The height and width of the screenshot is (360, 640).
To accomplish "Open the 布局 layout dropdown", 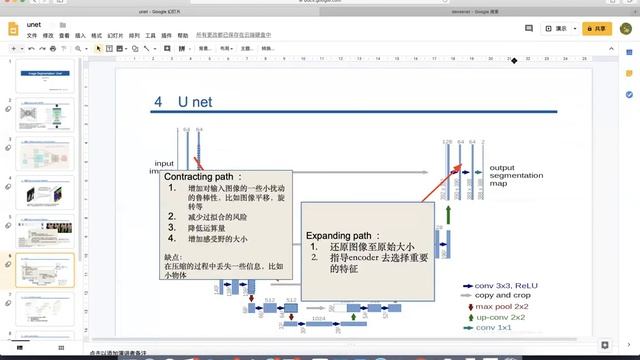I will 227,49.
